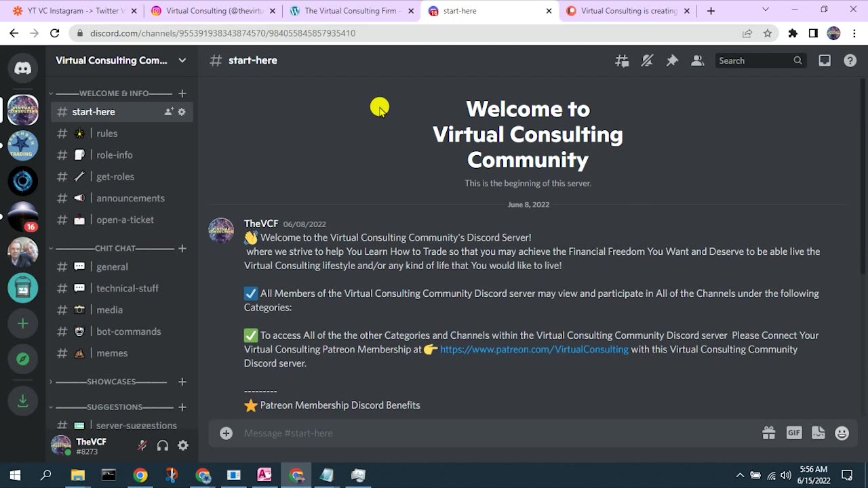
Task: Open the announcements channel
Action: click(122, 199)
